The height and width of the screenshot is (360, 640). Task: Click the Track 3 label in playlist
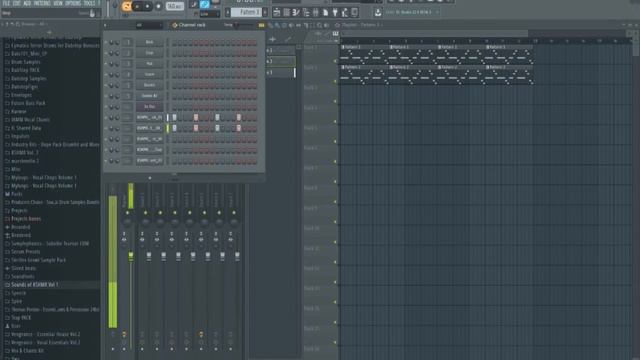pos(311,88)
